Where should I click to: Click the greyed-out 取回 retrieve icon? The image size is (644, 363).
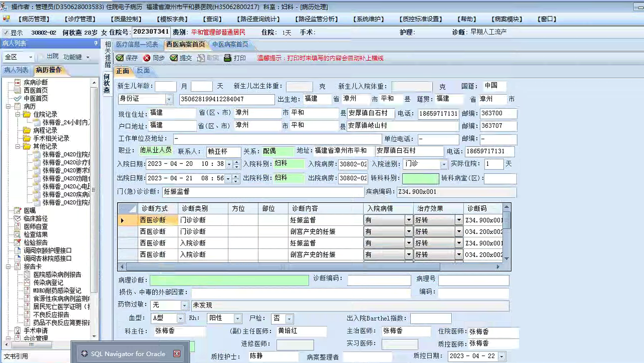[x=201, y=58]
